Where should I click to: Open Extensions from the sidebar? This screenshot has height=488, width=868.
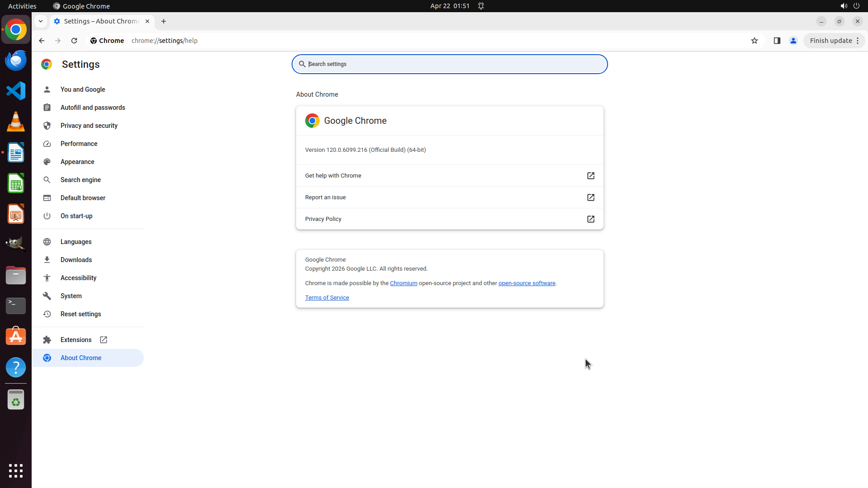76,340
